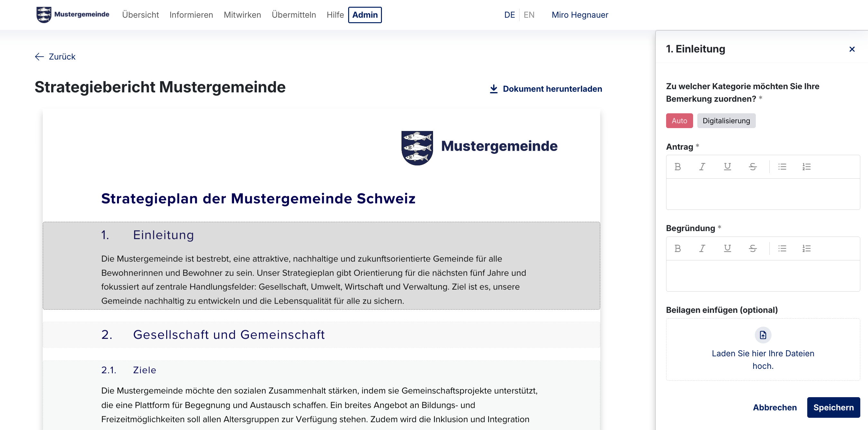The image size is (868, 430).
Task: Click Strikethrough icon in Antrag editor
Action: pos(752,167)
